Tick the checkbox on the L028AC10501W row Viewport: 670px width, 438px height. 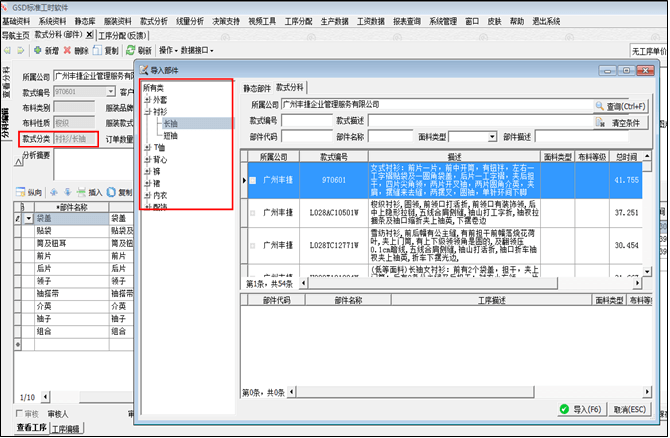pyautogui.click(x=253, y=213)
